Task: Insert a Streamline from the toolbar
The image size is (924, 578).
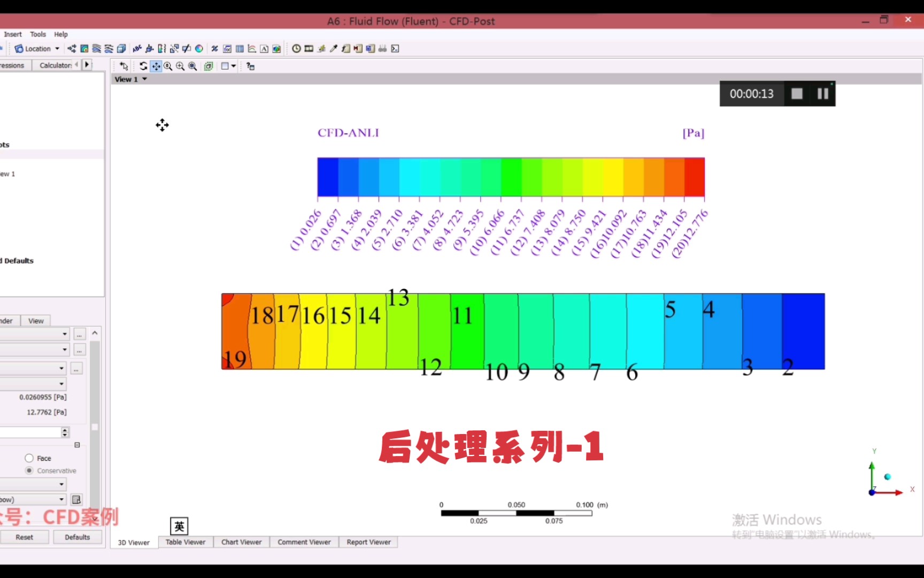Action: pyautogui.click(x=96, y=49)
